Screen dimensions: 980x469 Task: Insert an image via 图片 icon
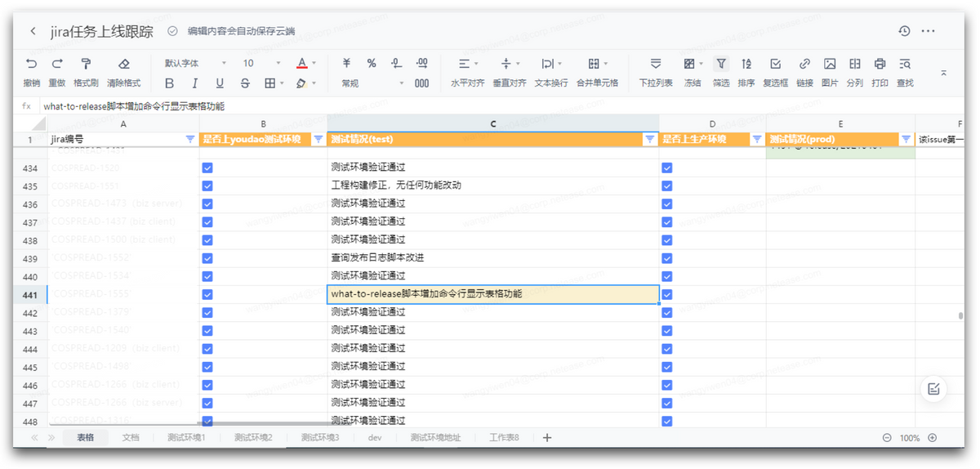pos(830,64)
